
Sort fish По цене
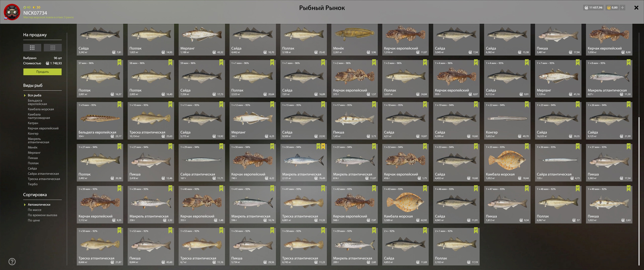point(34,220)
